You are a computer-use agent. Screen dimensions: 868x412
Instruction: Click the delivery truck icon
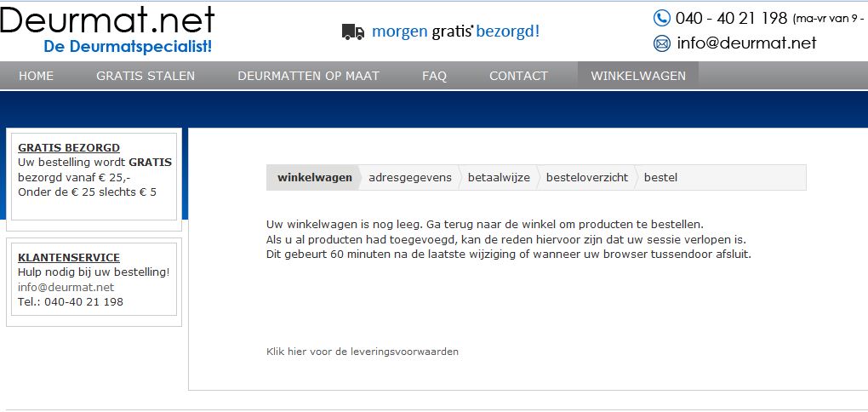pyautogui.click(x=353, y=32)
